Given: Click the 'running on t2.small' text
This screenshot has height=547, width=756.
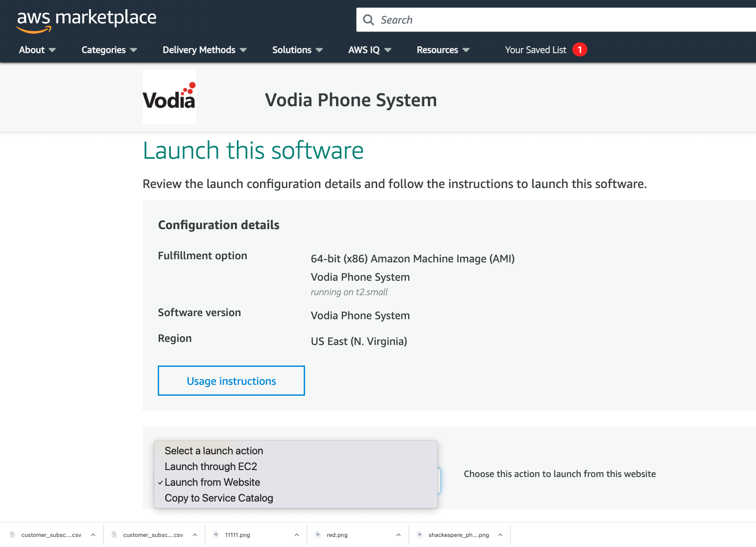Looking at the screenshot, I should coord(349,292).
